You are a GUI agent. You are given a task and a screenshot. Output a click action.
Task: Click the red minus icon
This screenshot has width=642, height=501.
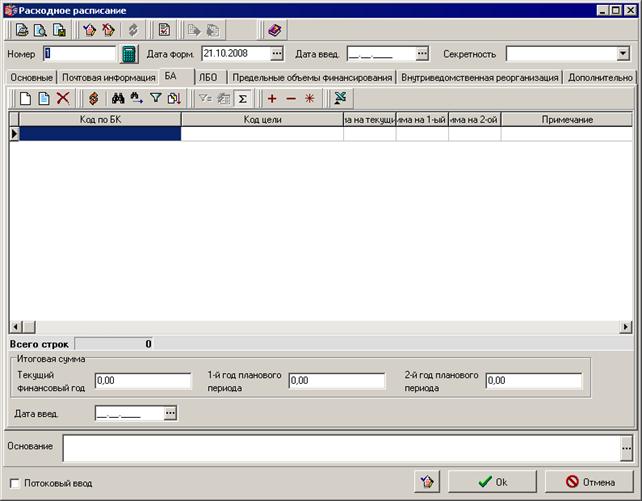[x=291, y=99]
